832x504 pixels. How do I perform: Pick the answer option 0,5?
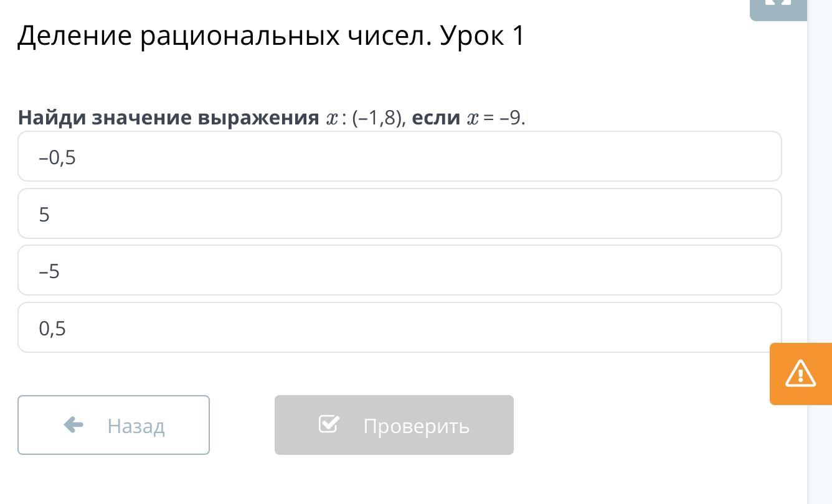click(399, 328)
